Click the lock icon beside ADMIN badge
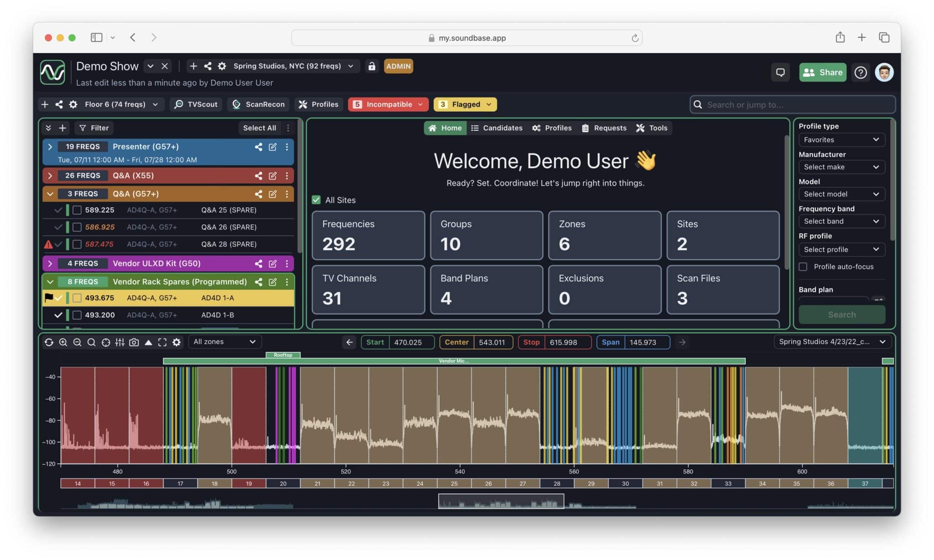Viewport: 934px width, 560px height. point(372,66)
